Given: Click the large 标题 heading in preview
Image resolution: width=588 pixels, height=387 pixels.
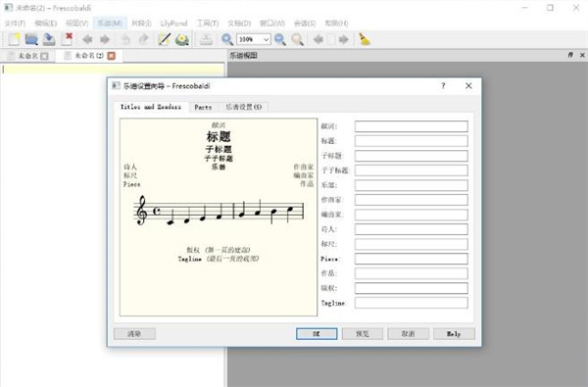Looking at the screenshot, I should [219, 136].
